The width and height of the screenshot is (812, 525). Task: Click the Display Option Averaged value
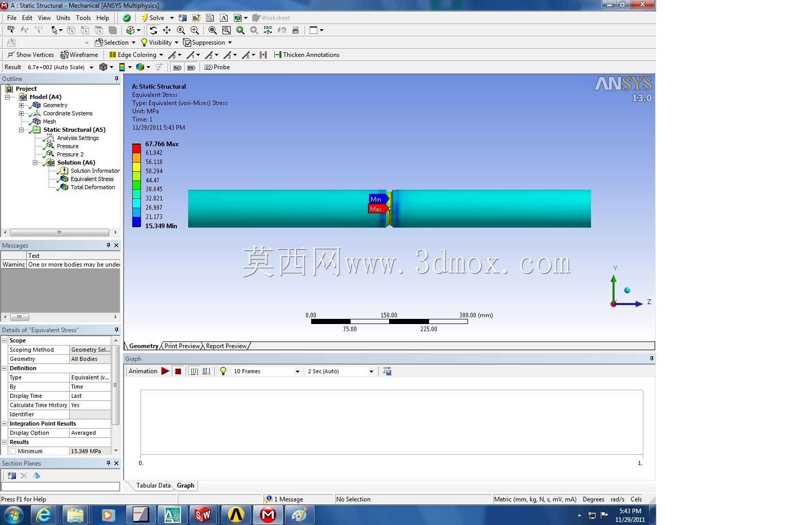[90, 433]
